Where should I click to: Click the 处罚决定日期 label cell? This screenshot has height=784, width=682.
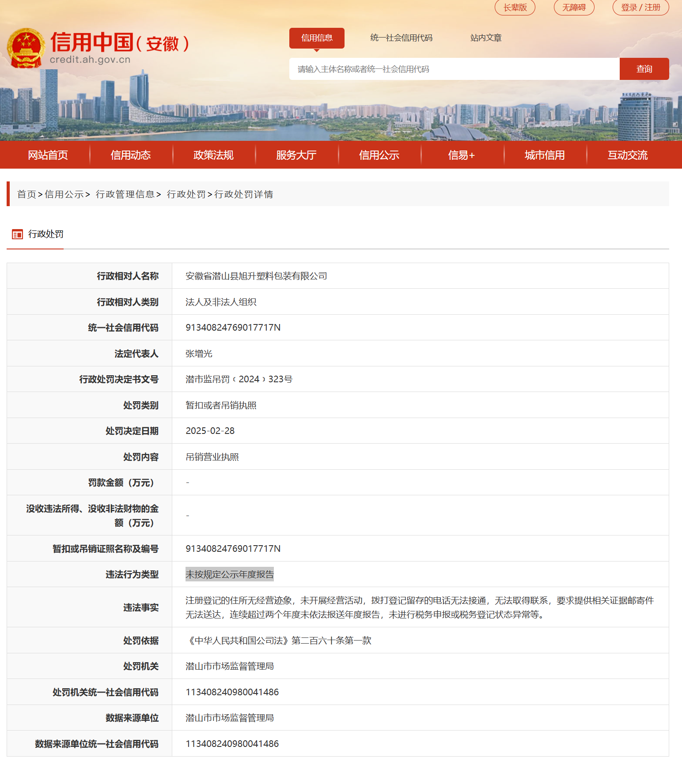click(89, 431)
